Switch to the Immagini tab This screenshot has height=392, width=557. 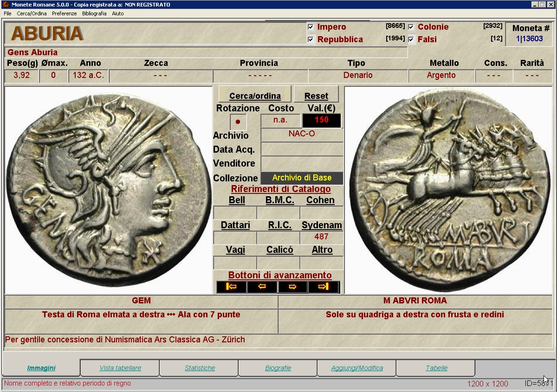coord(41,368)
